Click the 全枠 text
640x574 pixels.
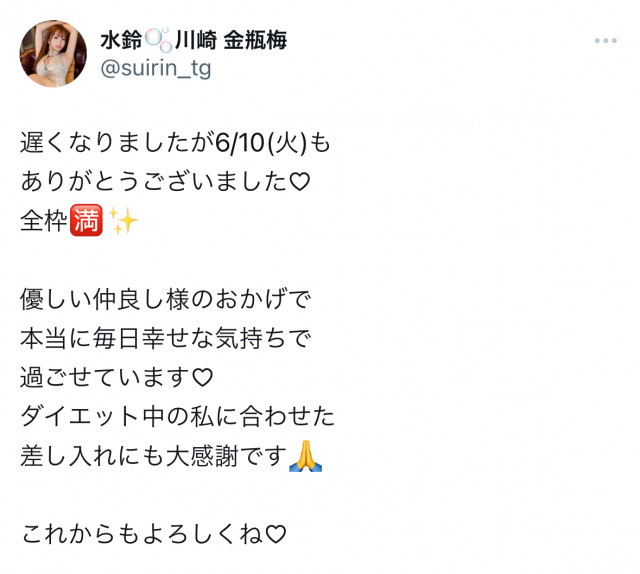(44, 221)
